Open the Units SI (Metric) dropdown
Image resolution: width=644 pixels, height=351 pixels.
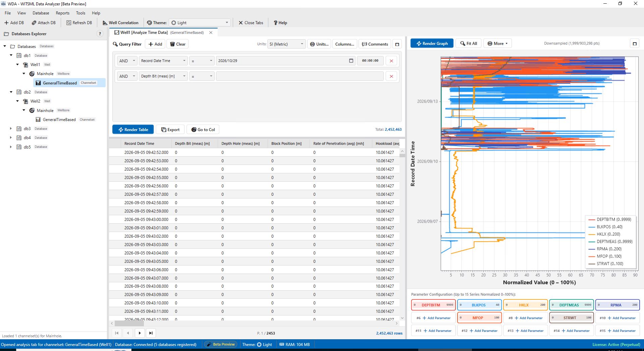coord(286,44)
